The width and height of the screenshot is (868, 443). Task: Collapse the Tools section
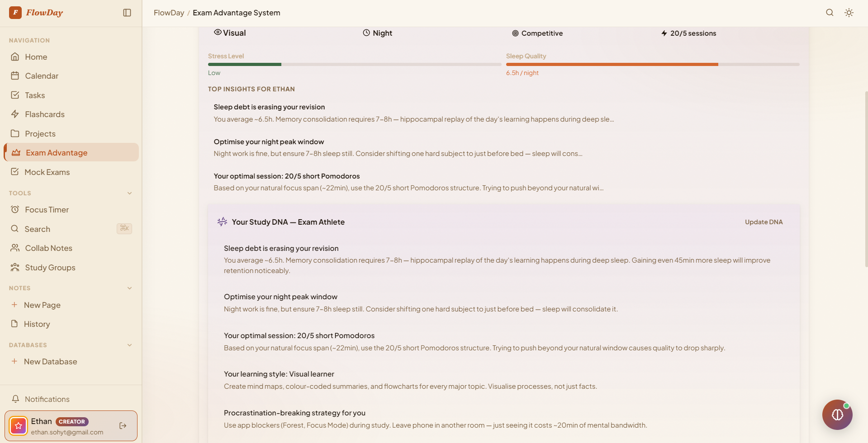coord(130,193)
